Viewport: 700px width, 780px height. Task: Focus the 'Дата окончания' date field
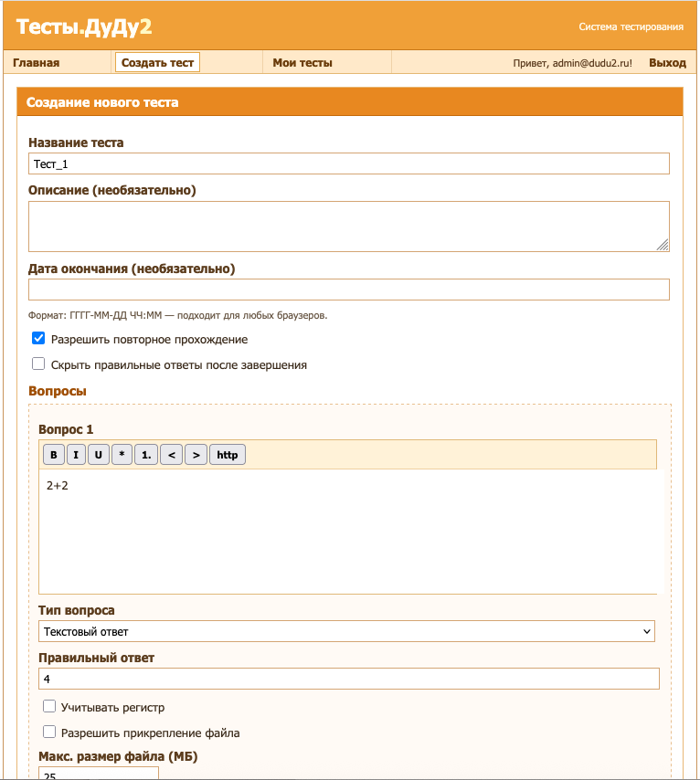[x=349, y=290]
